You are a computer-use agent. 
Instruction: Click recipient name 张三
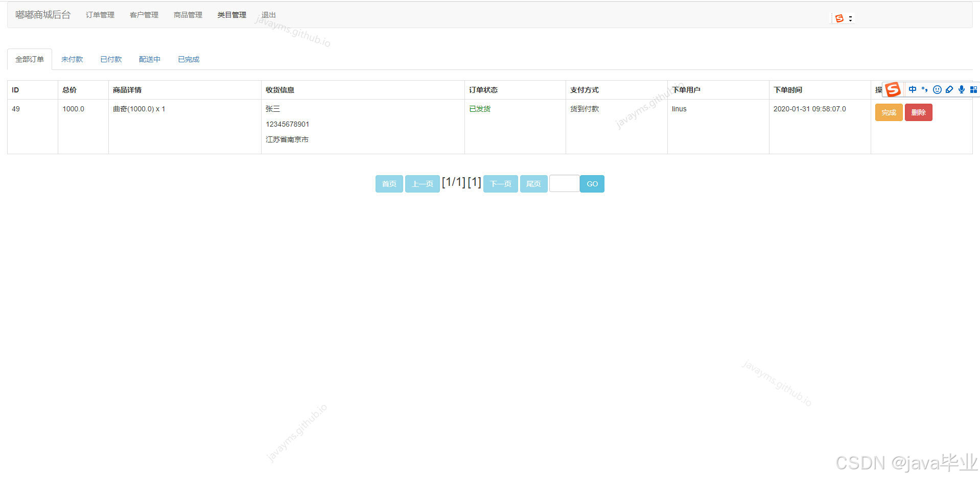[273, 109]
